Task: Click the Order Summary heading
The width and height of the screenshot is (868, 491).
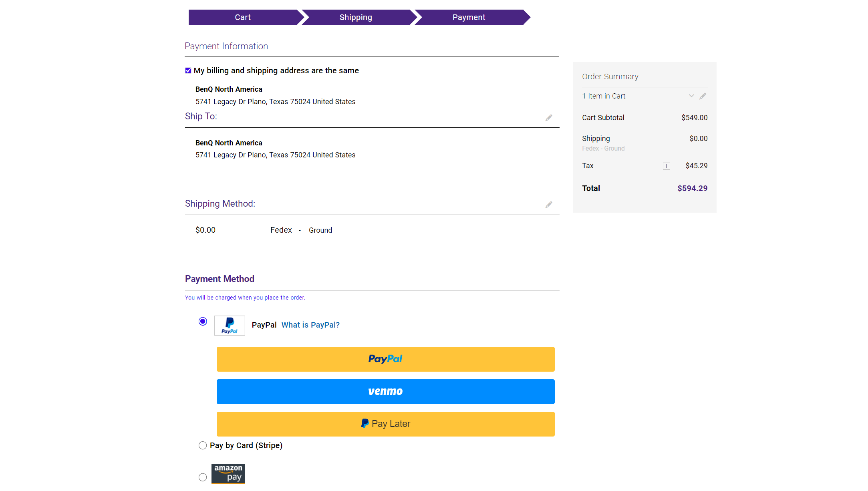Action: point(610,76)
